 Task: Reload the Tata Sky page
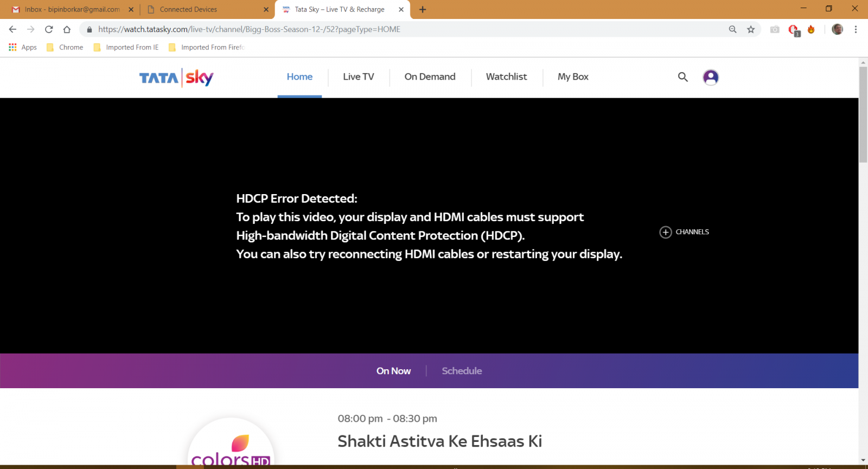[49, 29]
